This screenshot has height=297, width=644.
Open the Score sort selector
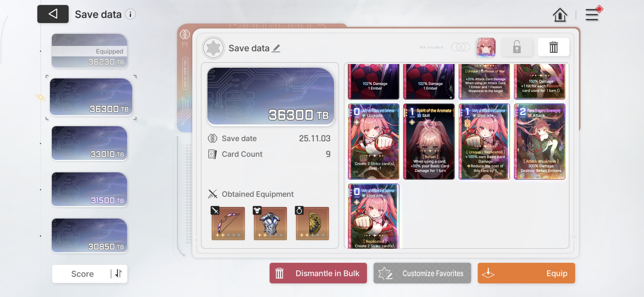pos(82,274)
